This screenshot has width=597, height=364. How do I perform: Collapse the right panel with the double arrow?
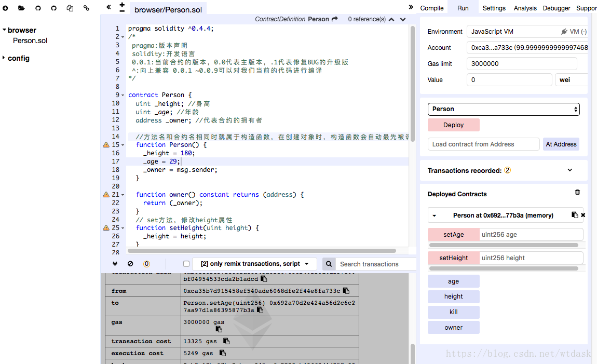(411, 7)
